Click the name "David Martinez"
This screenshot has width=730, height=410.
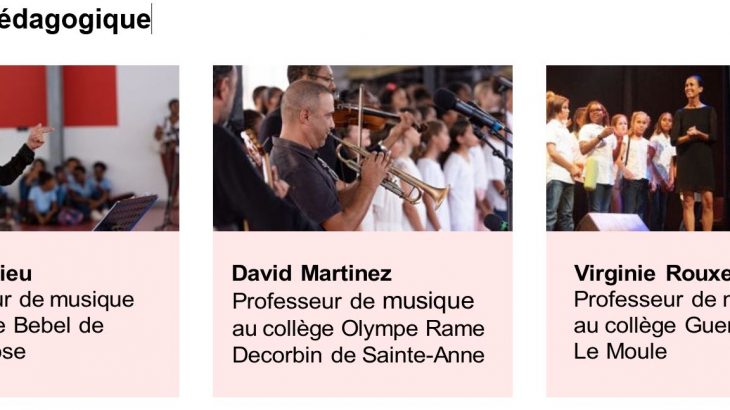[312, 274]
